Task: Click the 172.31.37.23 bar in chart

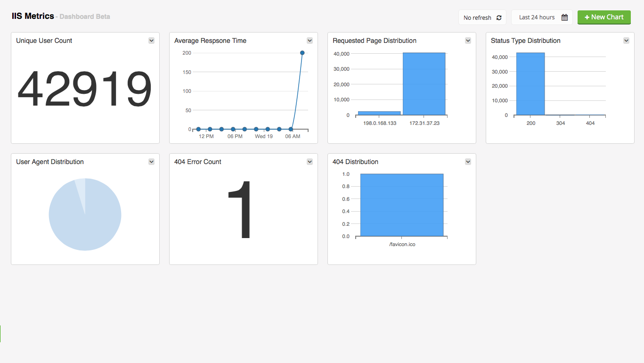Action: click(424, 84)
